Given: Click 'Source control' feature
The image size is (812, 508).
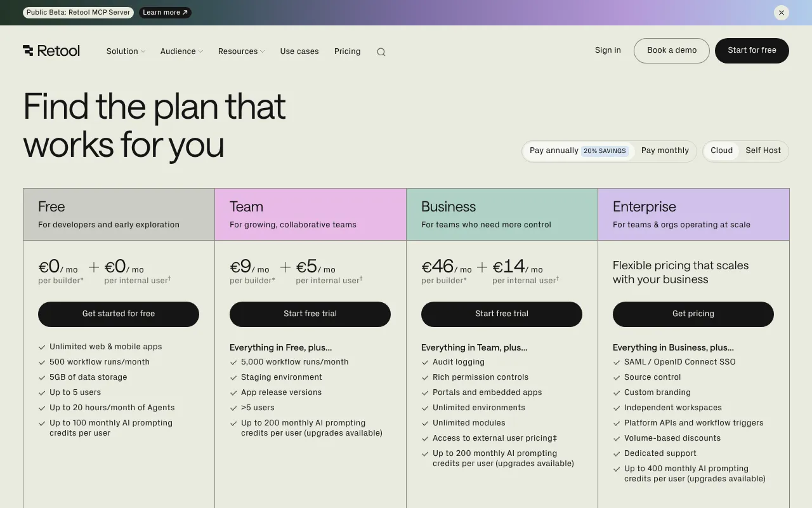Looking at the screenshot, I should (x=653, y=377).
